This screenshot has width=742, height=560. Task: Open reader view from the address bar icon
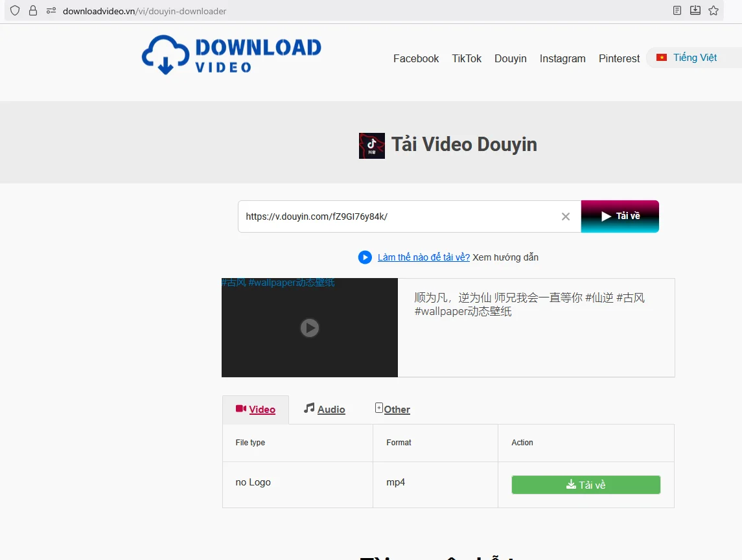coord(677,10)
